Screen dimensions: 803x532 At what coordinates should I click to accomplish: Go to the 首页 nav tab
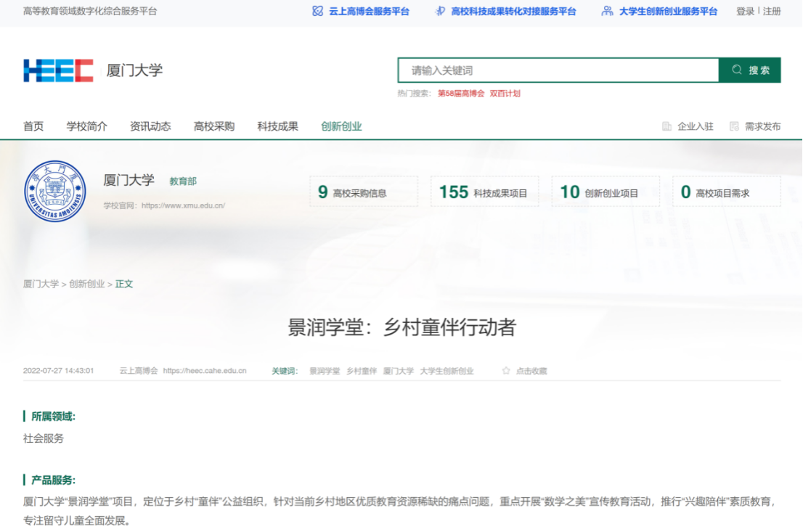33,126
